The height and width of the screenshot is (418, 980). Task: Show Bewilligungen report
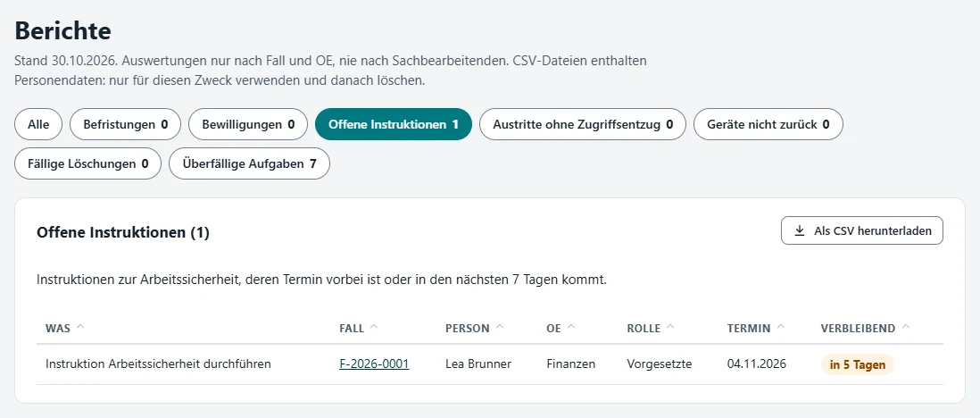[x=248, y=124]
